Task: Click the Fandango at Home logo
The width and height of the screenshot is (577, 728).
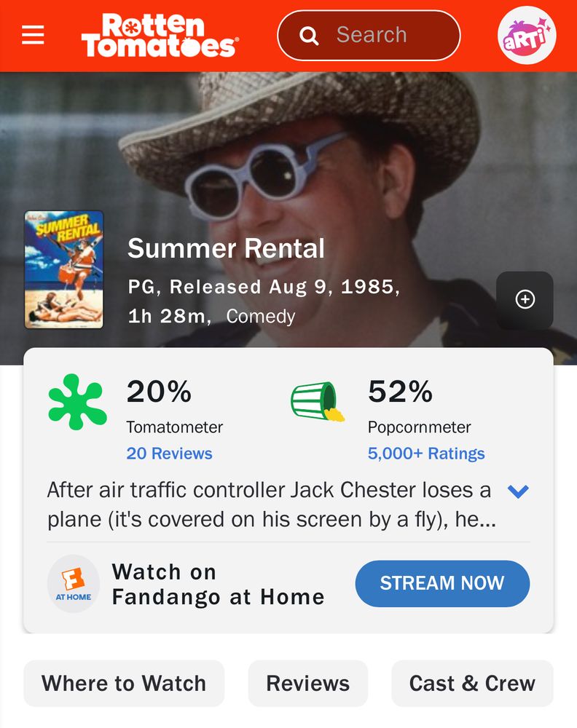Action: (74, 583)
